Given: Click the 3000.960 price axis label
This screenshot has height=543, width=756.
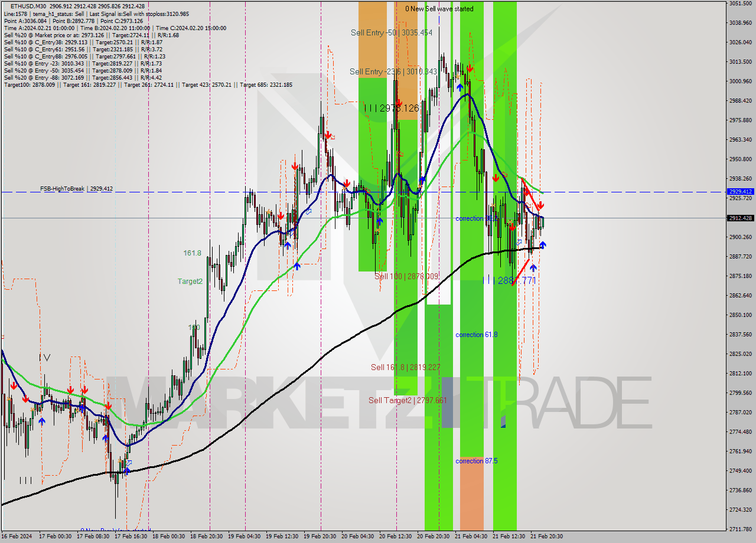Looking at the screenshot, I should tap(741, 81).
